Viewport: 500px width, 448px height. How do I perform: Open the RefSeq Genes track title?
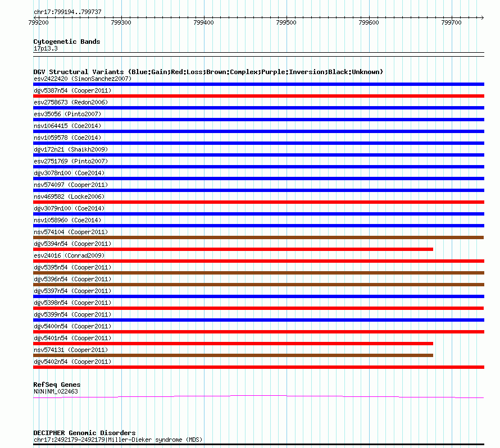tap(57, 385)
